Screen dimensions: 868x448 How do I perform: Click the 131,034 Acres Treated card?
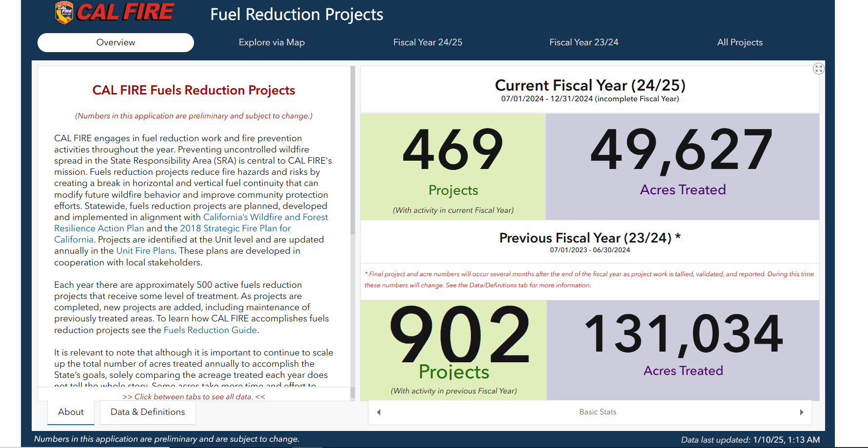(x=683, y=350)
